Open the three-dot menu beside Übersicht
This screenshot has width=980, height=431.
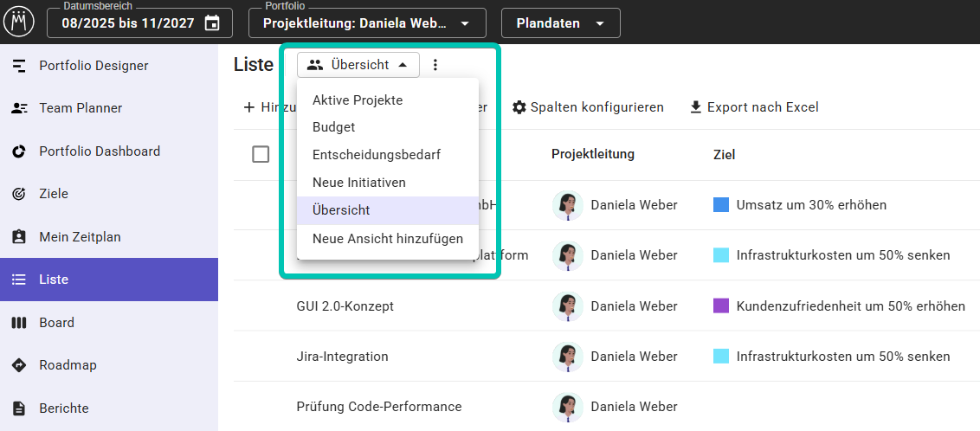[435, 65]
